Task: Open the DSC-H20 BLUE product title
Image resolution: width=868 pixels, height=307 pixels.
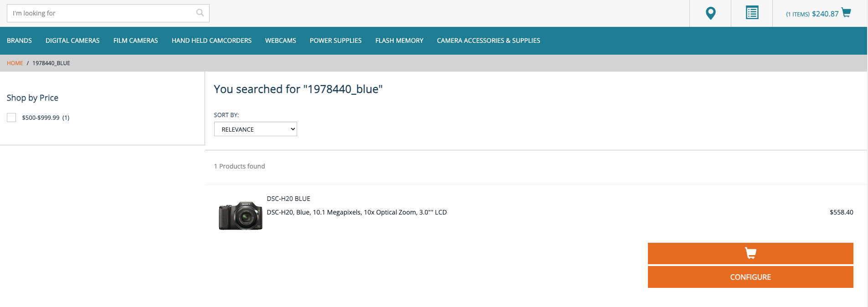Action: click(288, 199)
